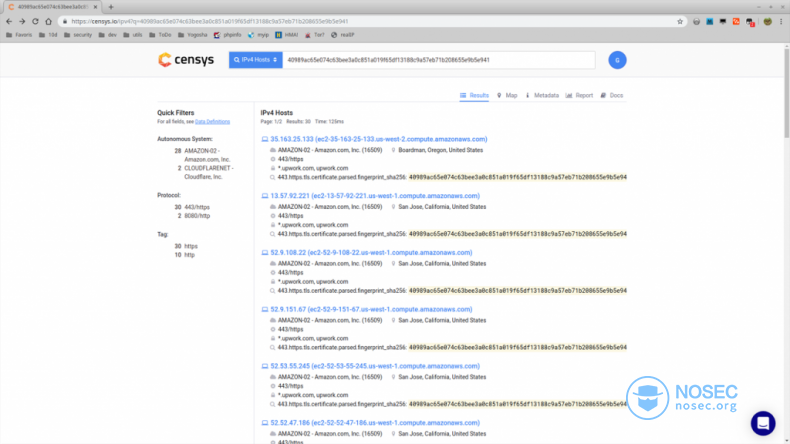Open host 52.52.47.186 result

pyautogui.click(x=375, y=423)
